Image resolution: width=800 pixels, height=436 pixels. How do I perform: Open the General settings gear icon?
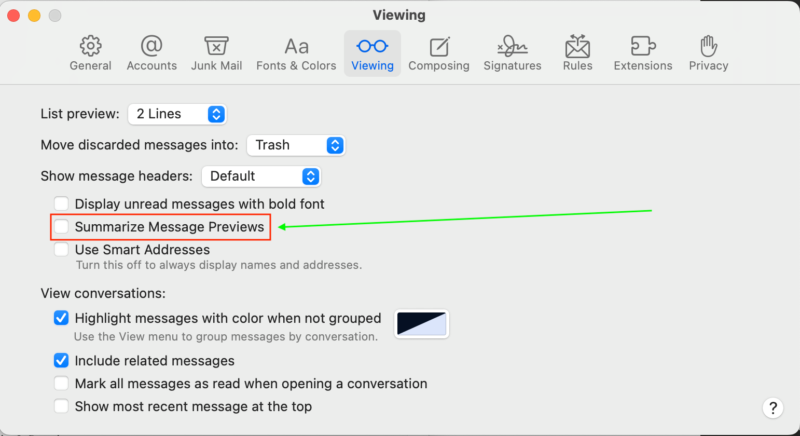point(90,46)
